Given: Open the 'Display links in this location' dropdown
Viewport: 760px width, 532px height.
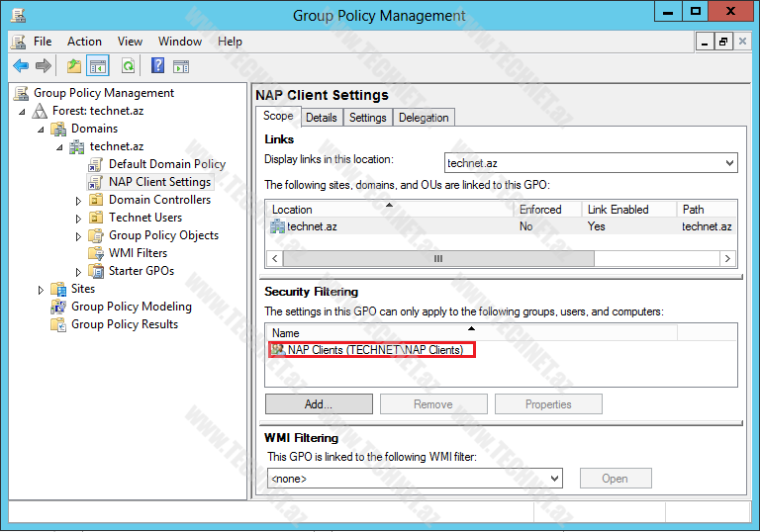Looking at the screenshot, I should click(729, 163).
